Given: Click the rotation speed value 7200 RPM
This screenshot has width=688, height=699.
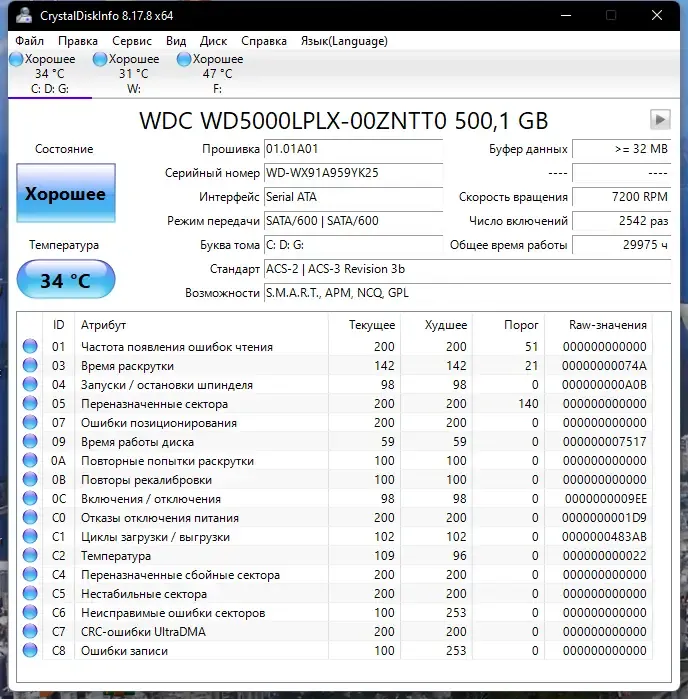Looking at the screenshot, I should (x=622, y=197).
